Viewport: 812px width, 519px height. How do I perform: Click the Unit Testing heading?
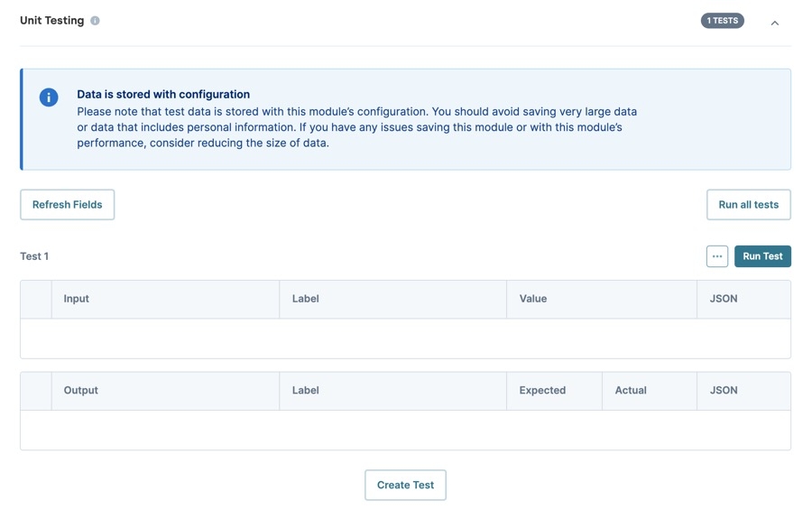click(x=51, y=21)
